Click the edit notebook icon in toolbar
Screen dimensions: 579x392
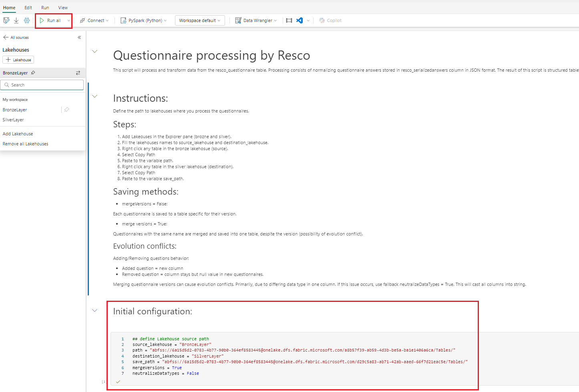point(6,20)
